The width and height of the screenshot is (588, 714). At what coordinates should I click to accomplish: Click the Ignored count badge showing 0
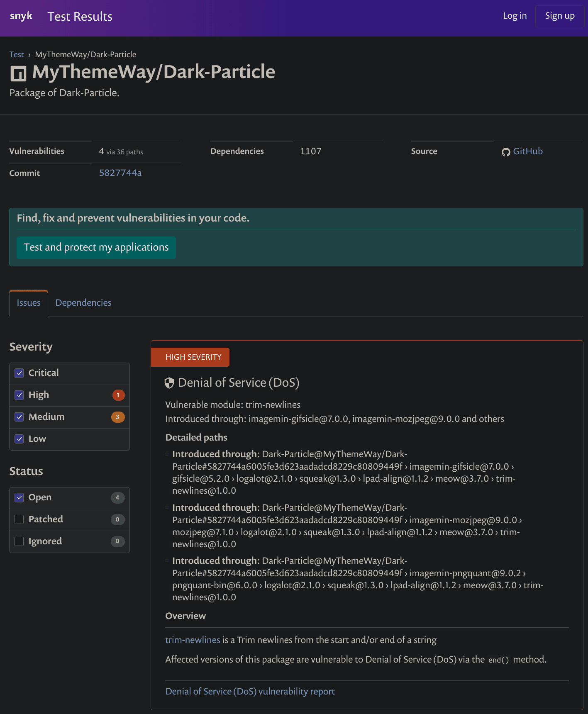(118, 541)
